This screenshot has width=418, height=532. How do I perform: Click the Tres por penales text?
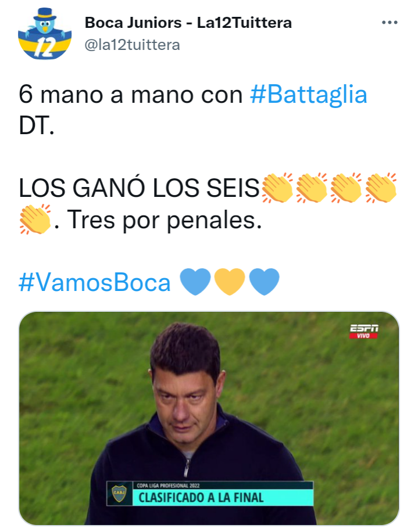point(165,220)
